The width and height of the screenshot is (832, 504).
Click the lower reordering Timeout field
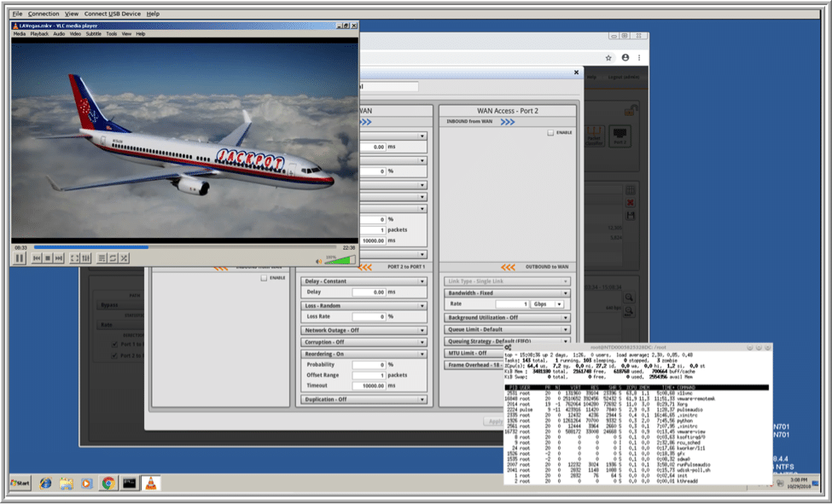[x=369, y=386]
